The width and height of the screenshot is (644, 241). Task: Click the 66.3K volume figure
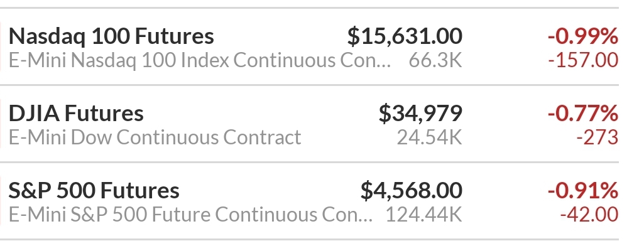(x=435, y=60)
